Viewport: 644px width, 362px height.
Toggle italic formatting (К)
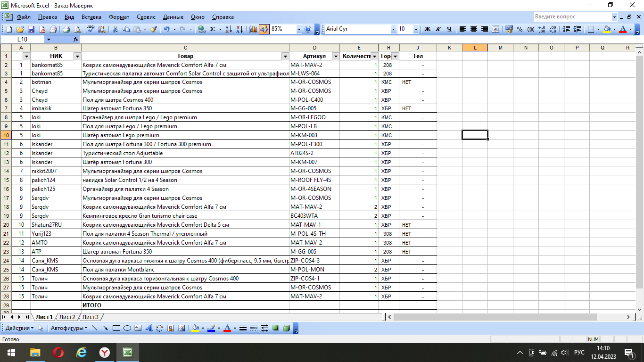coord(438,29)
